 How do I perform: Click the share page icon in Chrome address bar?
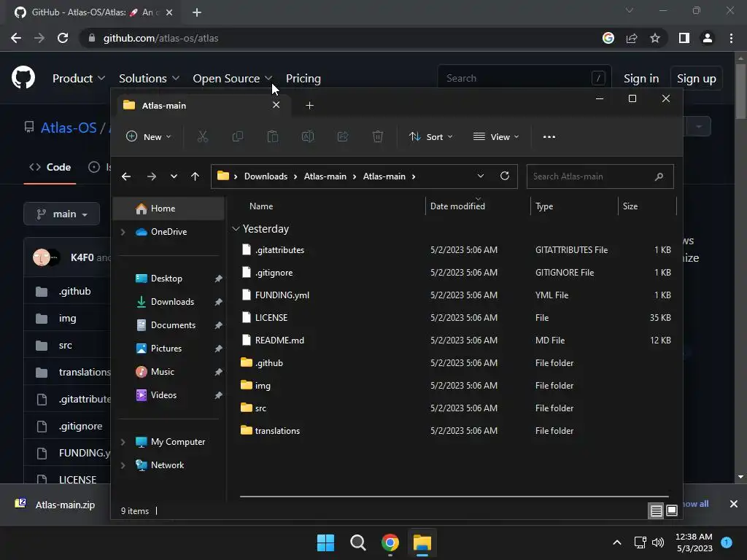[632, 38]
